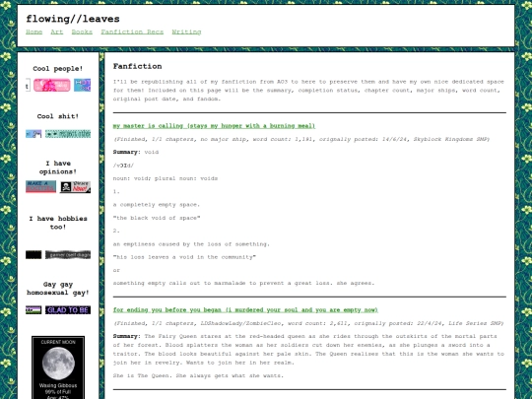This screenshot has width=532, height=399.
Task: Open the fic 'my master is calling'
Action: (214, 126)
